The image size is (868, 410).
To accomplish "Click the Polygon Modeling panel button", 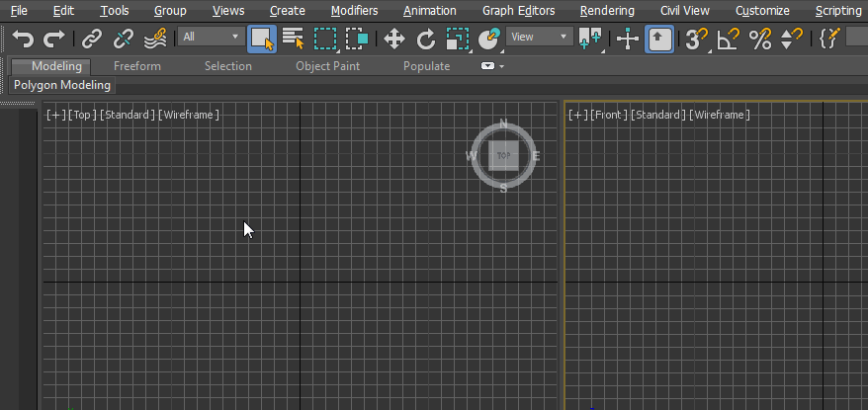I will [62, 85].
